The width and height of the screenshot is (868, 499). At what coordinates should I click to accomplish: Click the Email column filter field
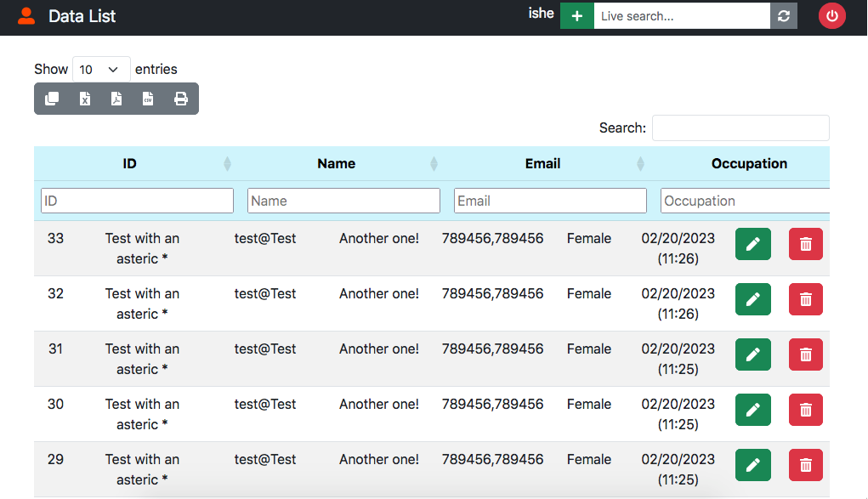coord(550,201)
